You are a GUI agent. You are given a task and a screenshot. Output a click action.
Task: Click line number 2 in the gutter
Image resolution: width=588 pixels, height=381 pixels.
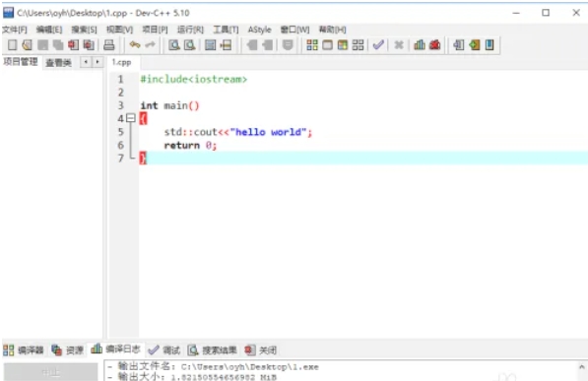121,93
